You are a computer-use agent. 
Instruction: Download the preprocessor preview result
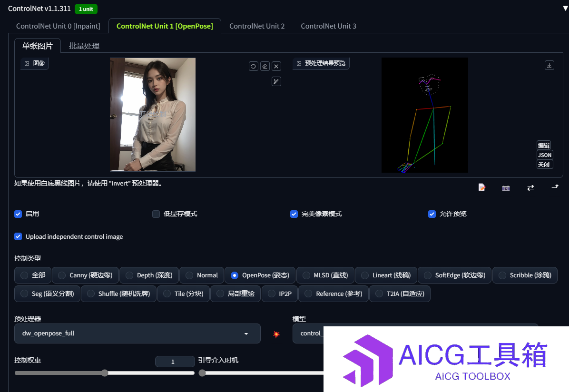click(x=549, y=65)
